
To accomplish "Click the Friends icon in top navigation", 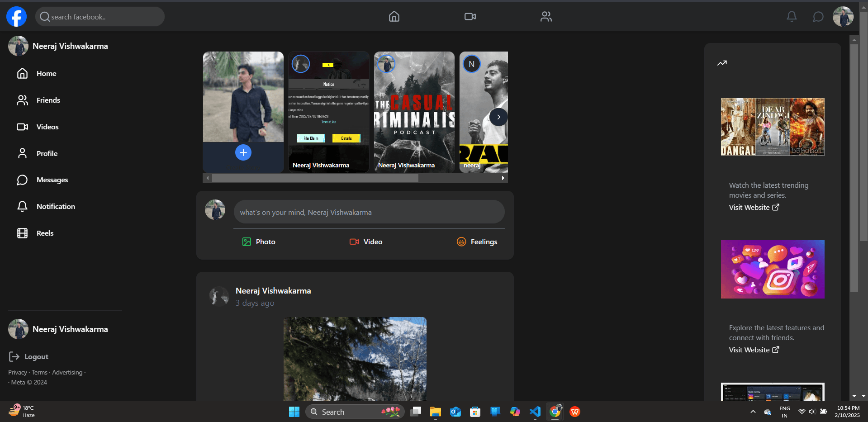I will 545,16.
